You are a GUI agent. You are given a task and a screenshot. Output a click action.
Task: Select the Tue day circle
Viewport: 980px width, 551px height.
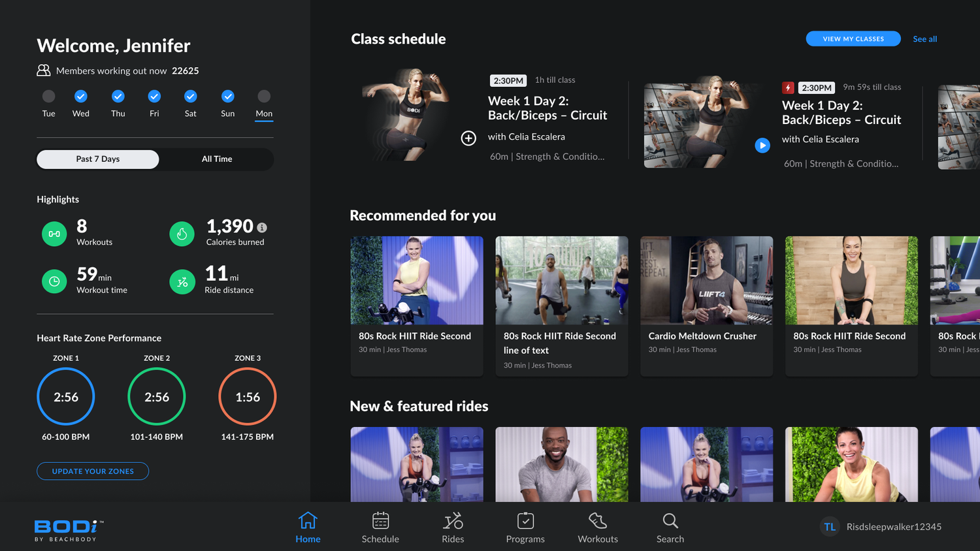pyautogui.click(x=49, y=96)
